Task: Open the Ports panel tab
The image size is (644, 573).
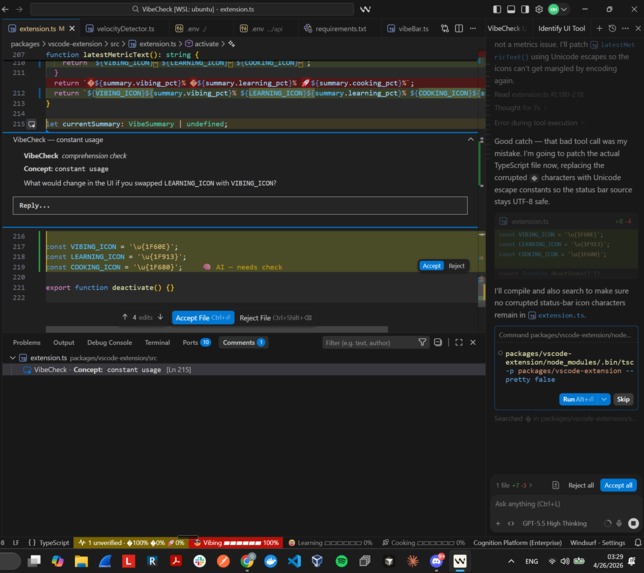Action: click(196, 343)
